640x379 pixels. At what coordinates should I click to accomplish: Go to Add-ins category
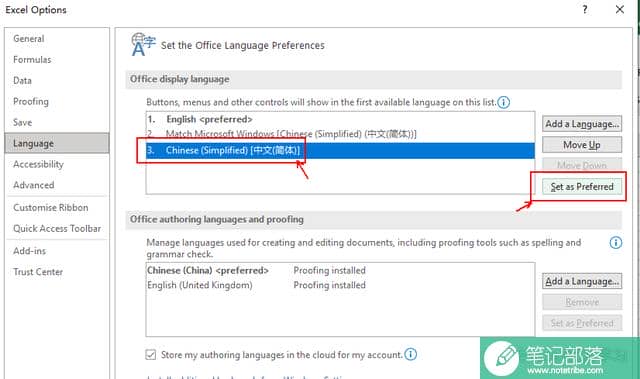pyautogui.click(x=29, y=251)
